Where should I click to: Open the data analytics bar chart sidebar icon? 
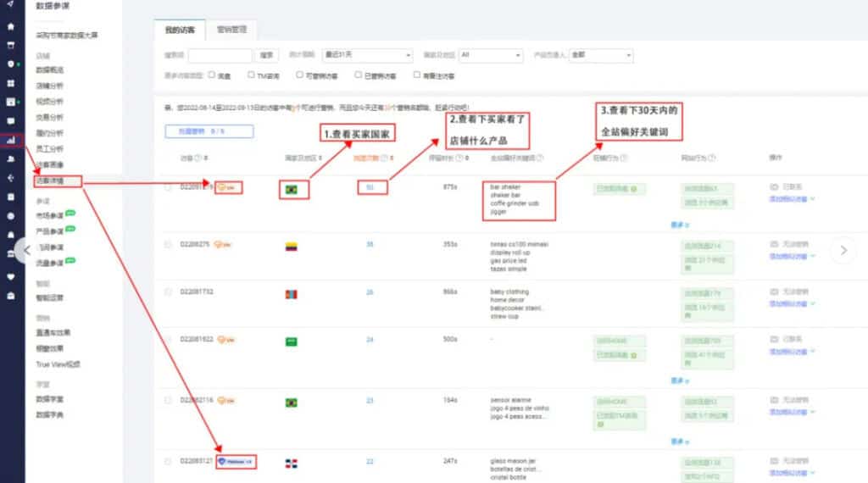pyautogui.click(x=10, y=141)
